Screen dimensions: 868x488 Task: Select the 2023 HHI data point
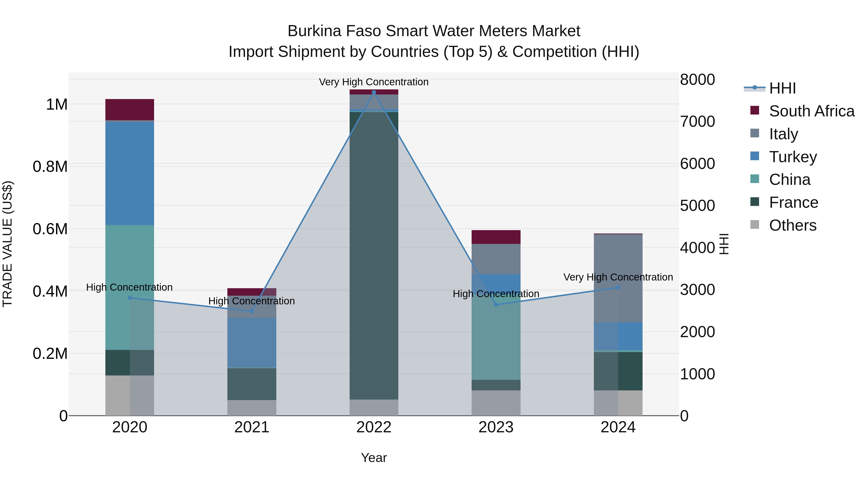pyautogui.click(x=496, y=305)
